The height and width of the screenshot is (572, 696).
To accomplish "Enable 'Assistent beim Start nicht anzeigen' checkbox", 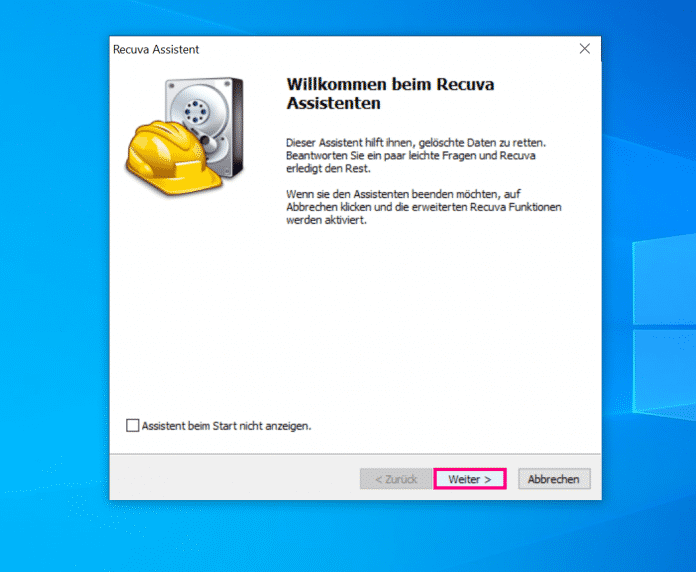I will (133, 425).
